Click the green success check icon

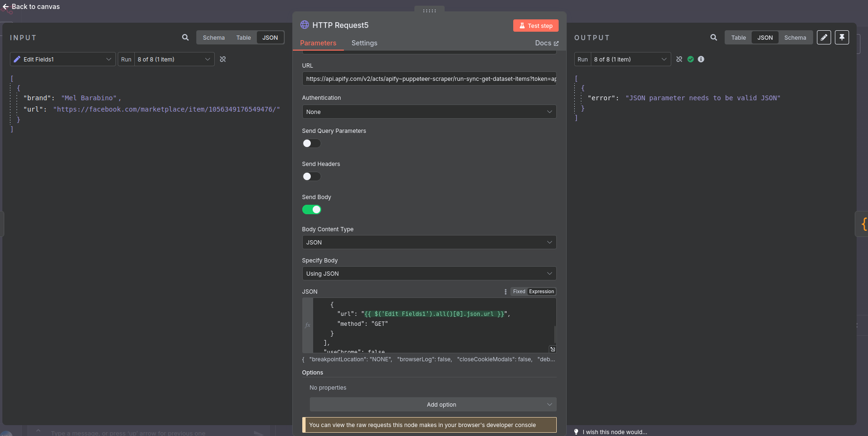[x=691, y=59]
